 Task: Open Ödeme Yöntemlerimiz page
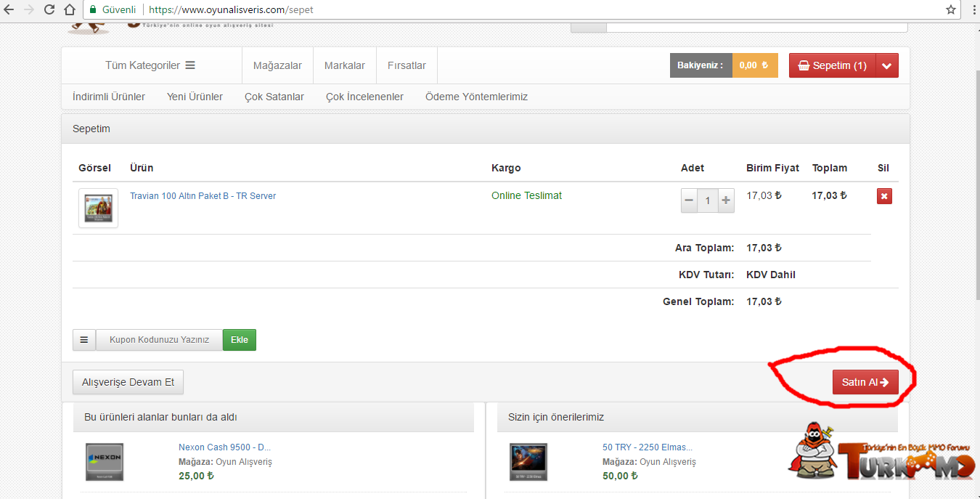476,97
